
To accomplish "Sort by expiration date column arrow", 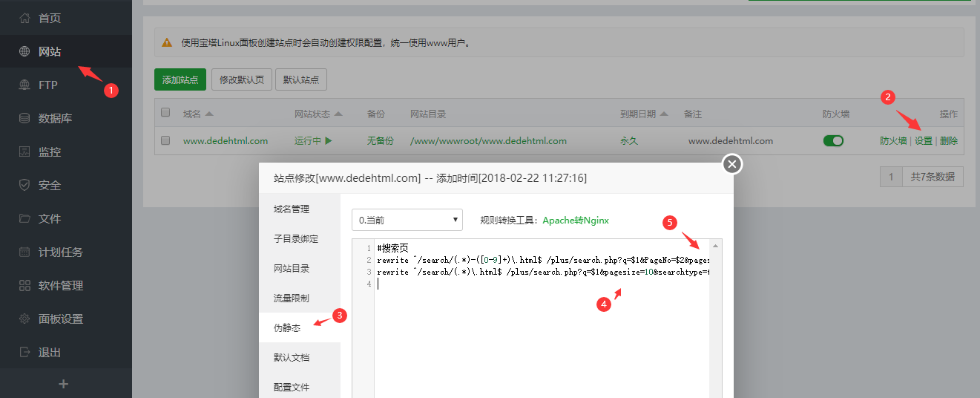I will pyautogui.click(x=664, y=114).
